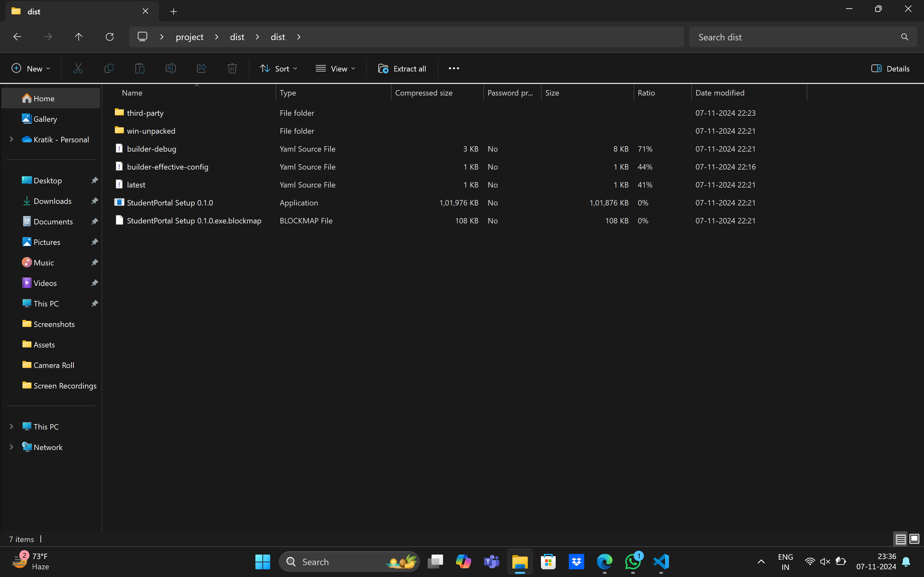
Task: Click the project breadcrumb segment
Action: pyautogui.click(x=189, y=37)
